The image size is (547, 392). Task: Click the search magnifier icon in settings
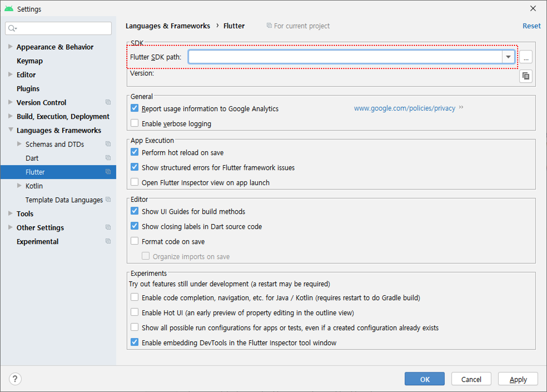click(12, 28)
